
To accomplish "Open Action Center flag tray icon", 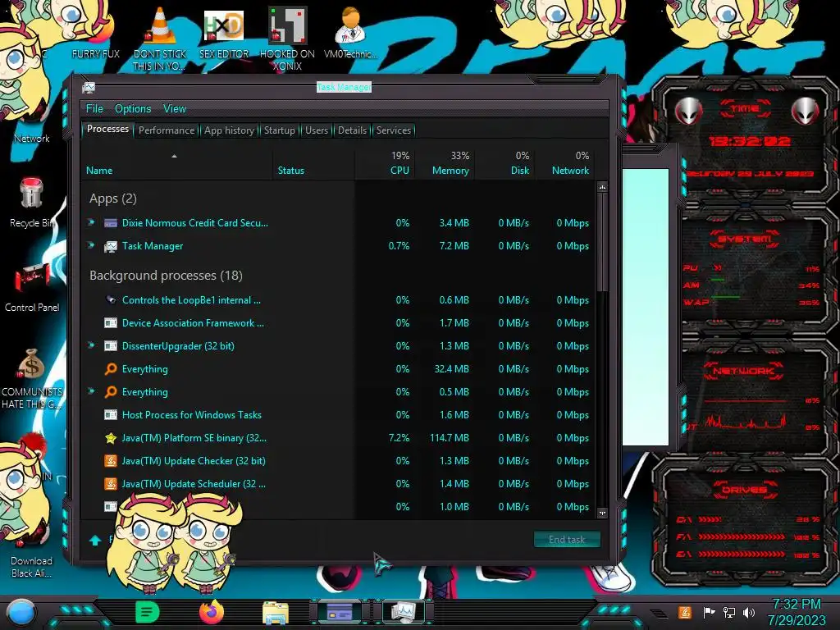I will pyautogui.click(x=709, y=612).
